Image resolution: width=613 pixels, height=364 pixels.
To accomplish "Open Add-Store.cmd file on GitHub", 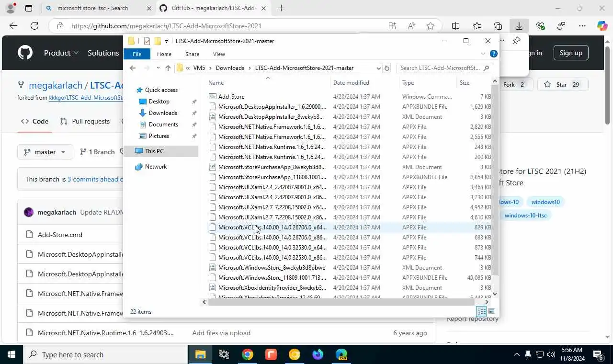I will [60, 235].
